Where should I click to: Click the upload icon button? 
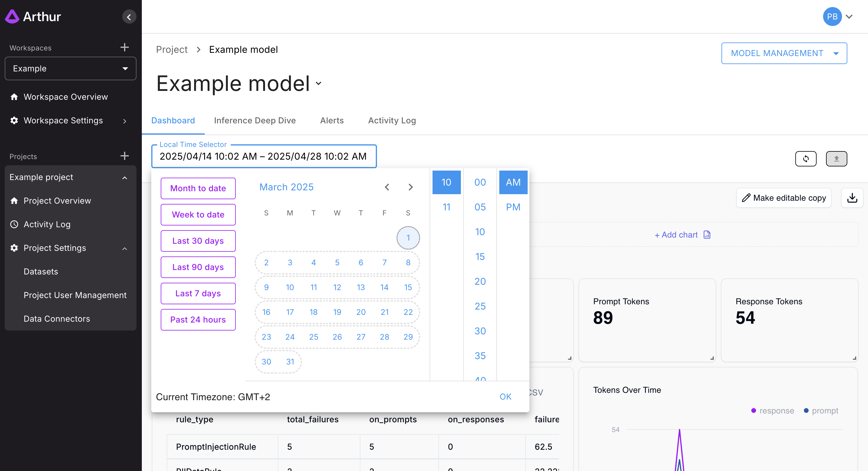(x=836, y=158)
